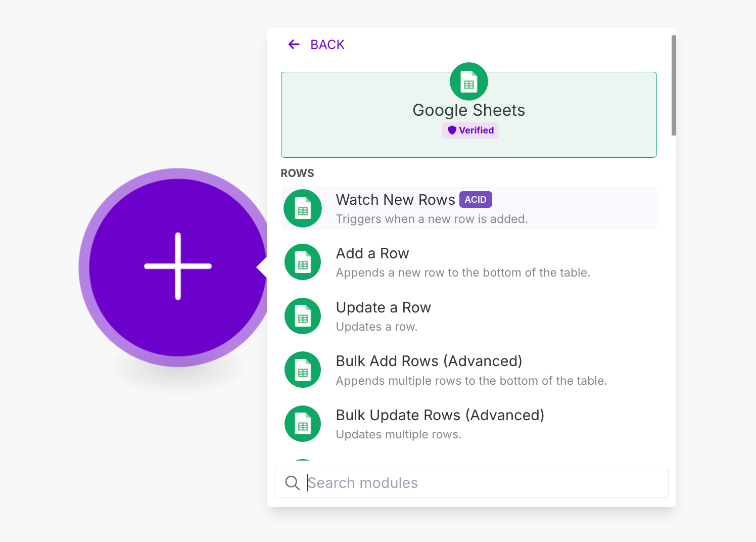
Task: Click the Bulk Add Rows sheet icon
Action: point(303,370)
